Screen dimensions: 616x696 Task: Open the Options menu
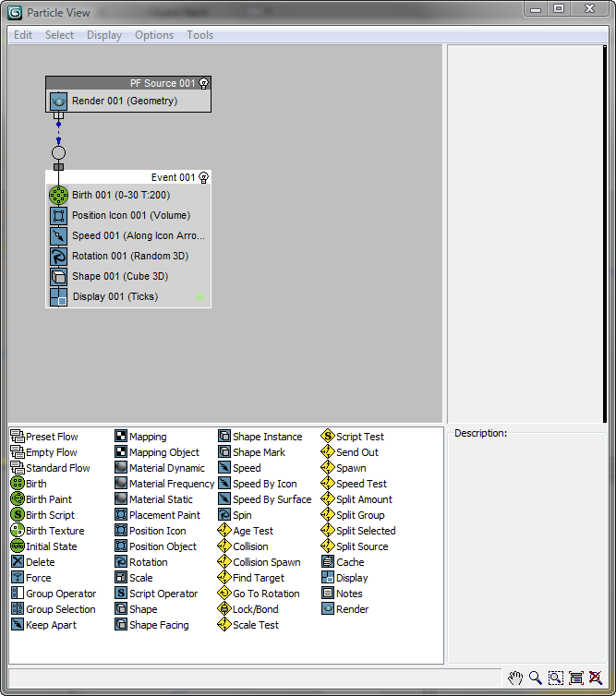coord(154,35)
